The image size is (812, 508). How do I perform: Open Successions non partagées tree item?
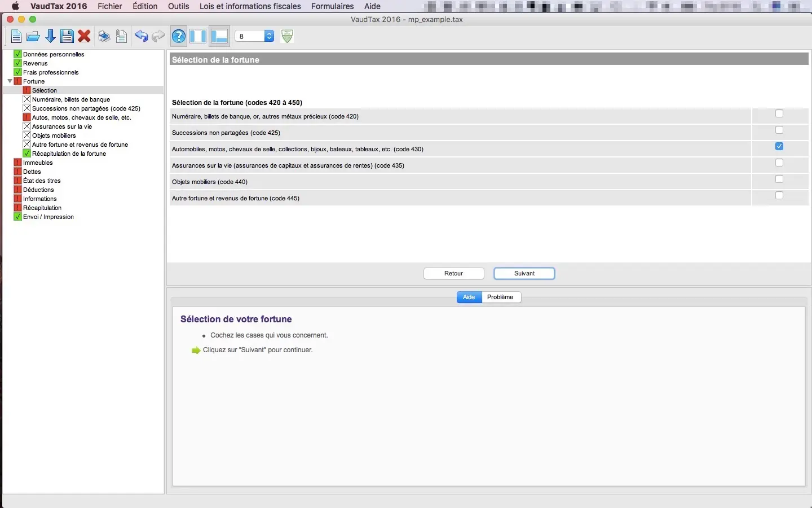(x=86, y=108)
